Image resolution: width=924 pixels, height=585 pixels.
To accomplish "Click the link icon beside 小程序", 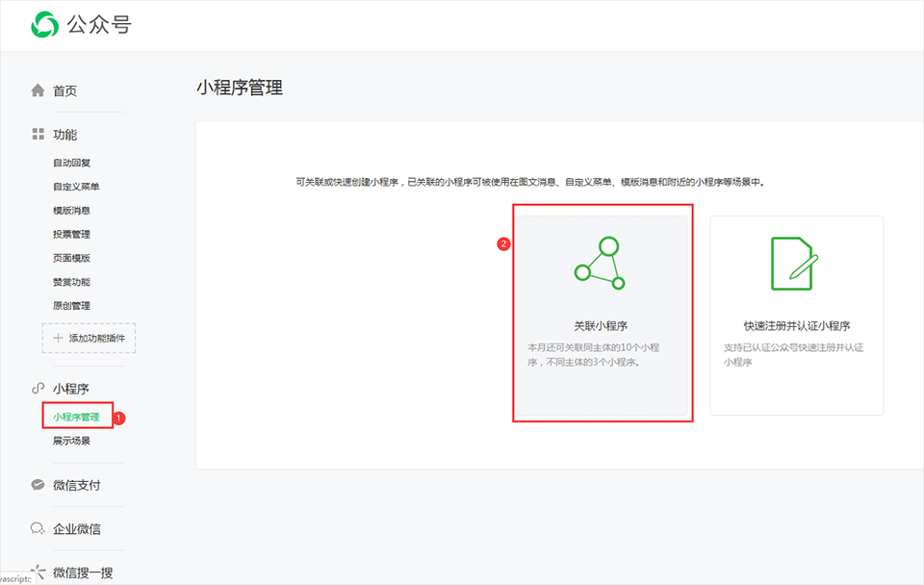I will tap(38, 388).
